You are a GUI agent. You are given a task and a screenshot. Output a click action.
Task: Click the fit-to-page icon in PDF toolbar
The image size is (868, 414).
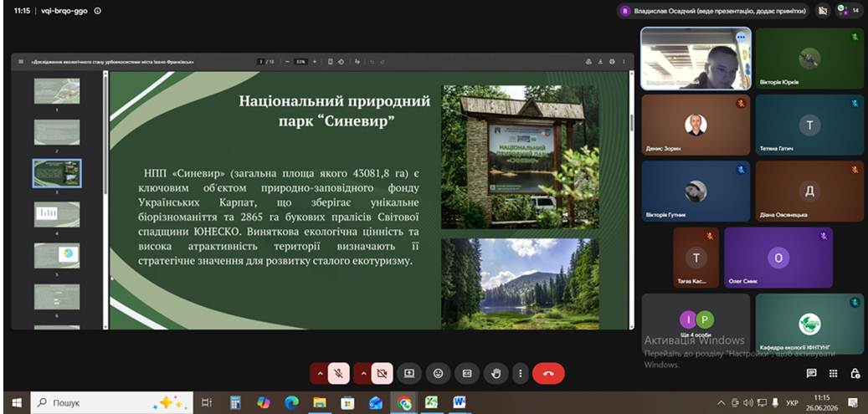[331, 61]
